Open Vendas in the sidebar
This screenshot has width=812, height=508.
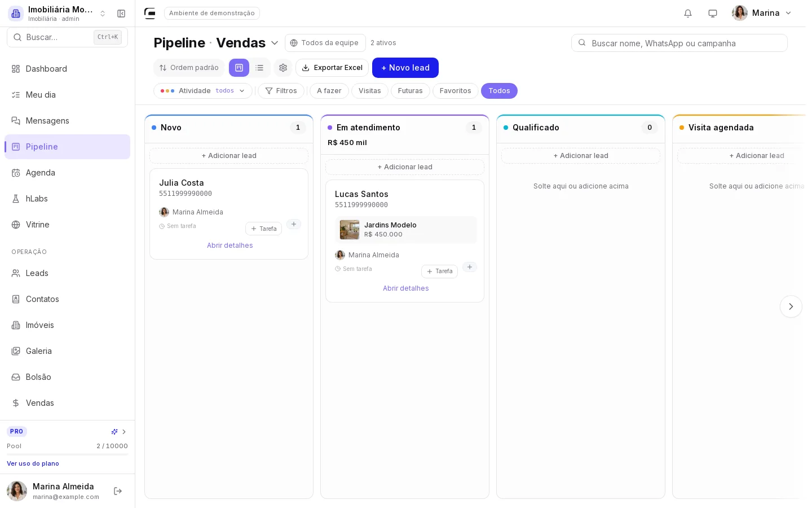(x=67, y=403)
